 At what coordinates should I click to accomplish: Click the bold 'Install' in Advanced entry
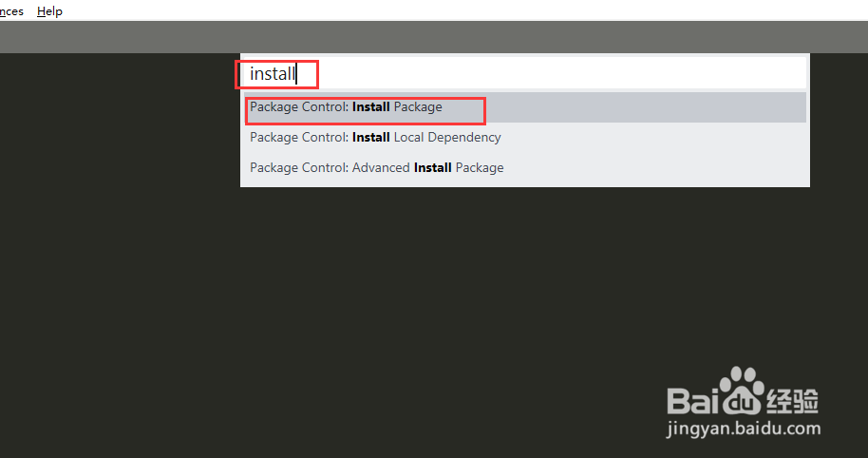pos(433,167)
